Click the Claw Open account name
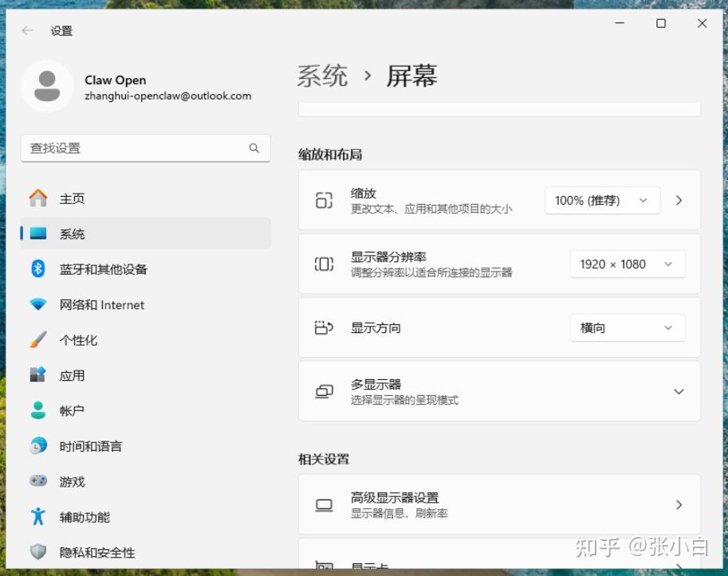Screen dimensions: 728x576 point(115,80)
